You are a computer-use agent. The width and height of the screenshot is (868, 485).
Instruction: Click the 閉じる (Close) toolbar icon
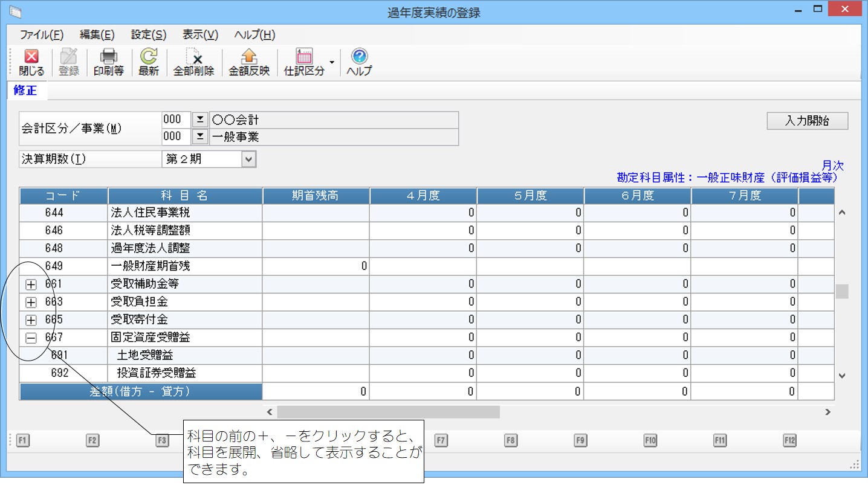tap(31, 57)
